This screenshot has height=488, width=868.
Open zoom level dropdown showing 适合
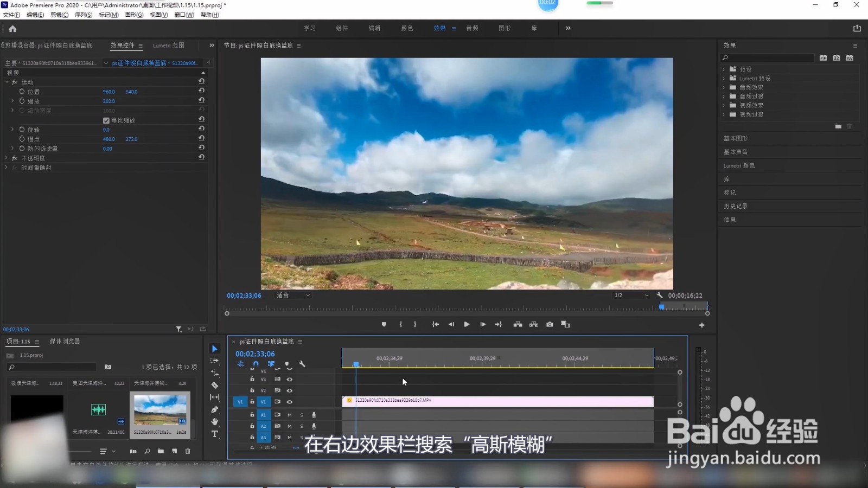click(293, 296)
